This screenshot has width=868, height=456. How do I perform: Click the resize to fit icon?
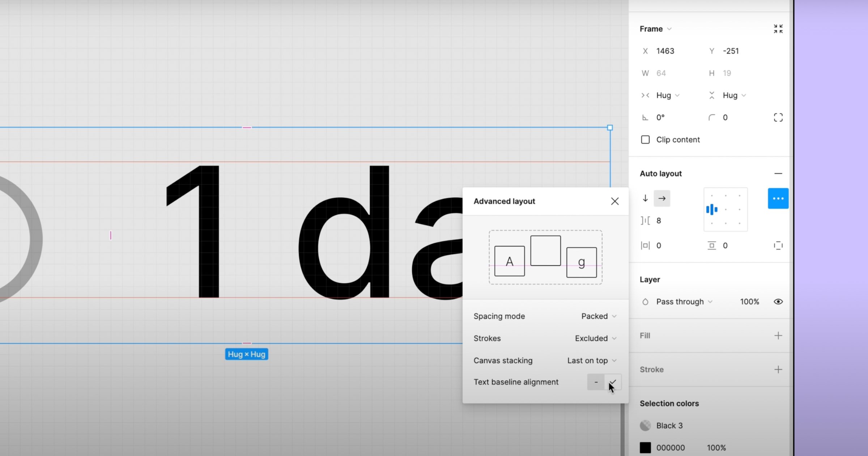pos(778,29)
